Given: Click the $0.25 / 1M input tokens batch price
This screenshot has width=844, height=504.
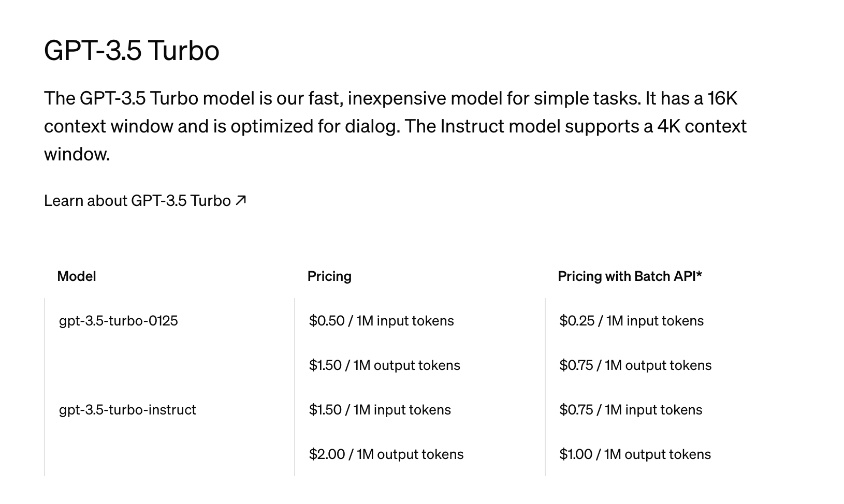Looking at the screenshot, I should click(632, 321).
